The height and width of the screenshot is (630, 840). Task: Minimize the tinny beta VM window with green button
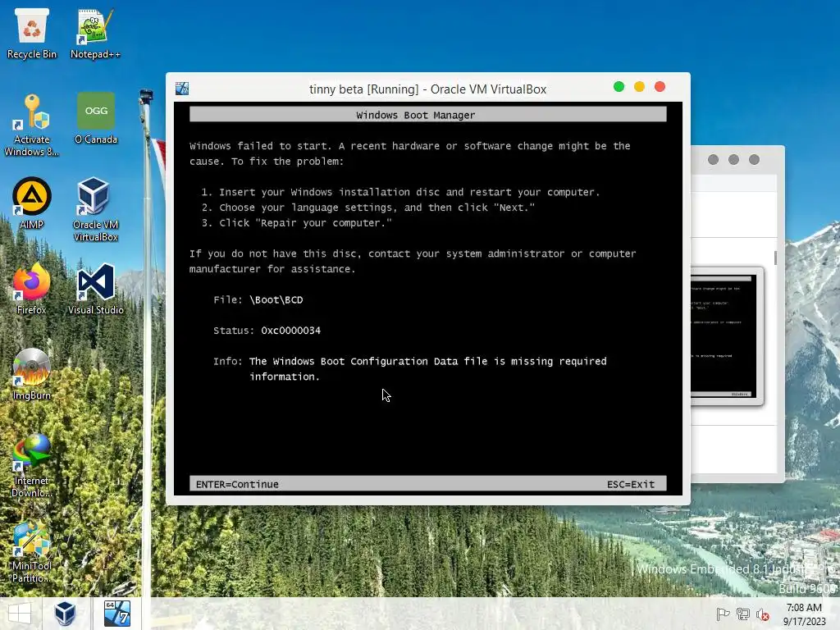pyautogui.click(x=619, y=87)
